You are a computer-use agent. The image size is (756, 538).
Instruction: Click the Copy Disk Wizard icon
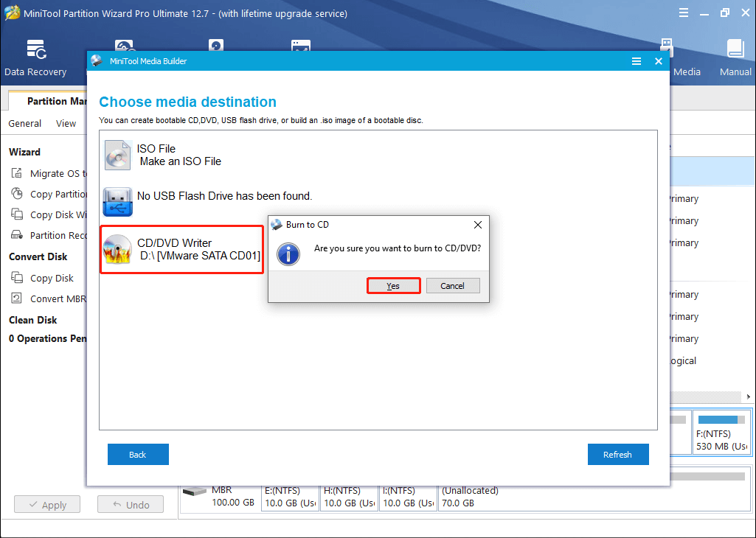pyautogui.click(x=17, y=214)
